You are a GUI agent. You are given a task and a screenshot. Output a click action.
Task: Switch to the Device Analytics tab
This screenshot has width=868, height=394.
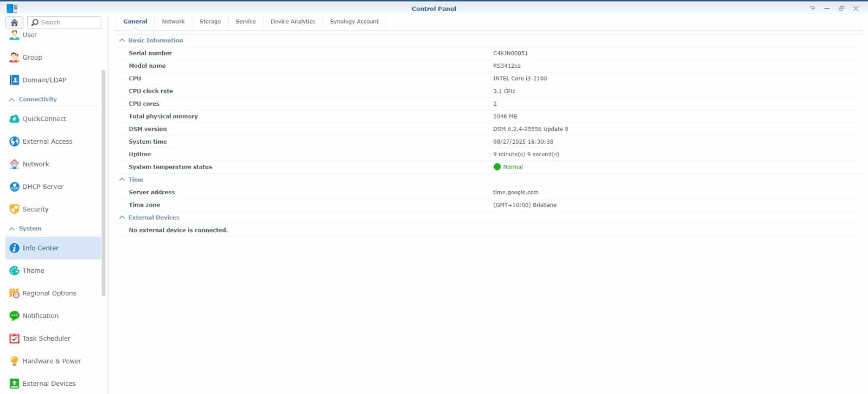(292, 22)
